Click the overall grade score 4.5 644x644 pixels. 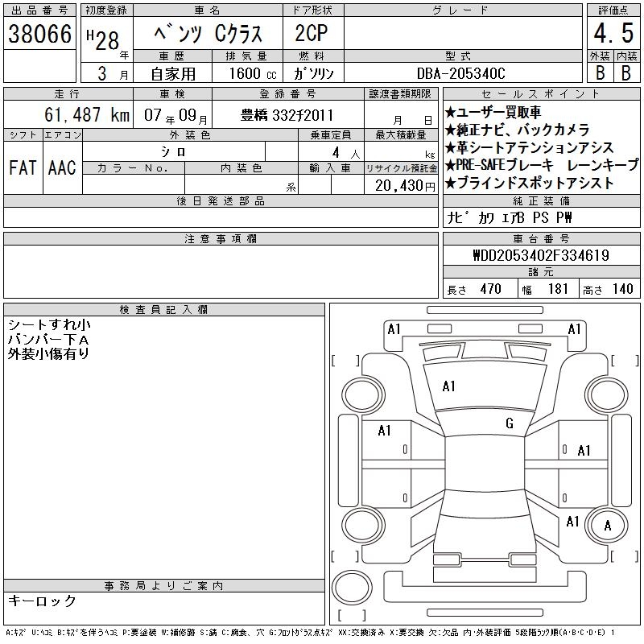[x=612, y=33]
